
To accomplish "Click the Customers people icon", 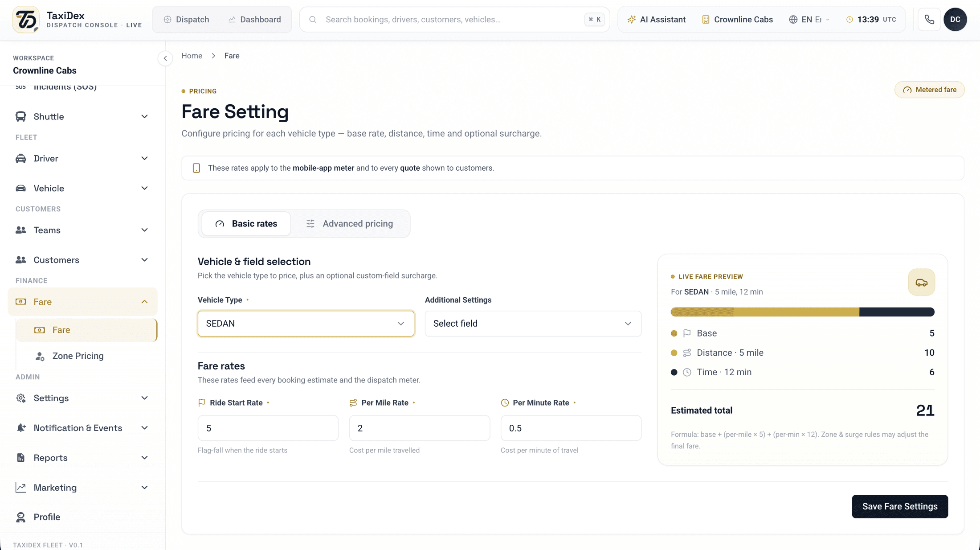I will pyautogui.click(x=20, y=260).
